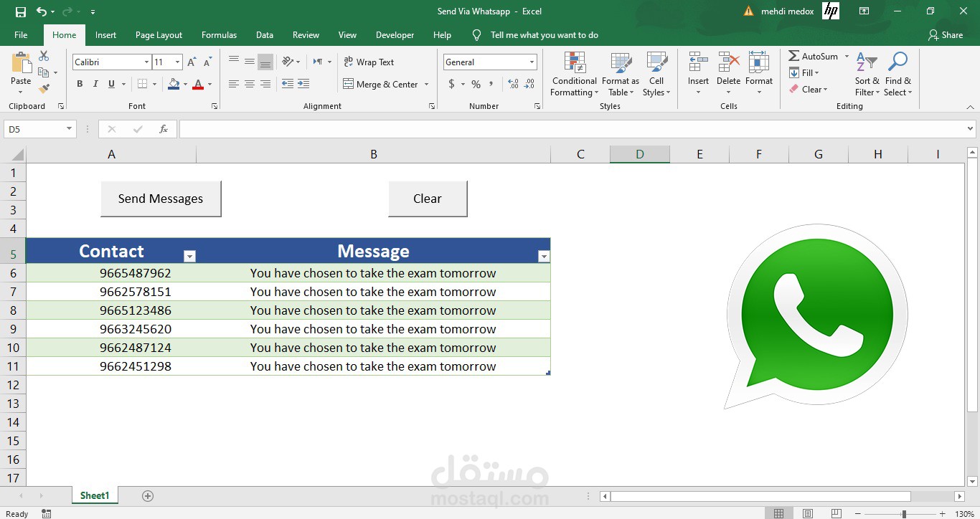
Task: Center the text horizontally
Action: 250,84
